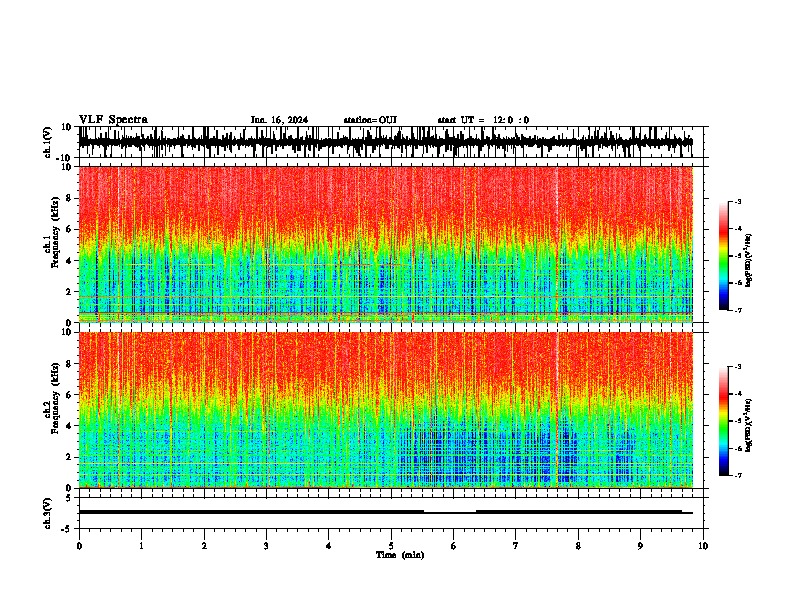Click the "VLF Spectra" plot title
Screen dimensions: 792x612
113,120
